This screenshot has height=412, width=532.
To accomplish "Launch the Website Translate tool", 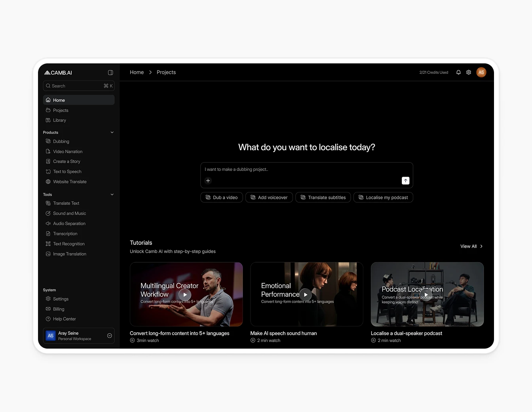I will point(70,181).
